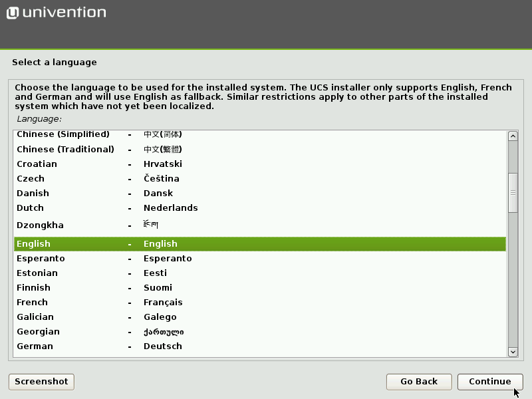Click the Go Back button
The height and width of the screenshot is (399, 532).
(x=419, y=382)
